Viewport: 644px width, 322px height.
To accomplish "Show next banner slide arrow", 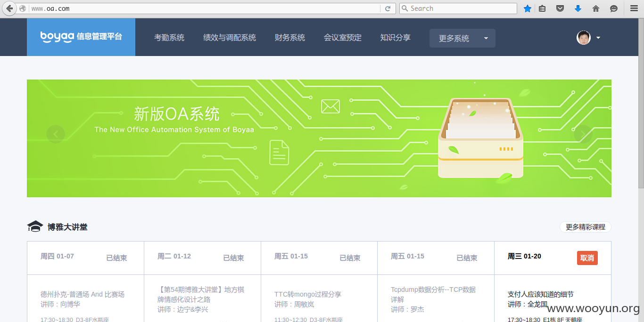I will pyautogui.click(x=583, y=134).
